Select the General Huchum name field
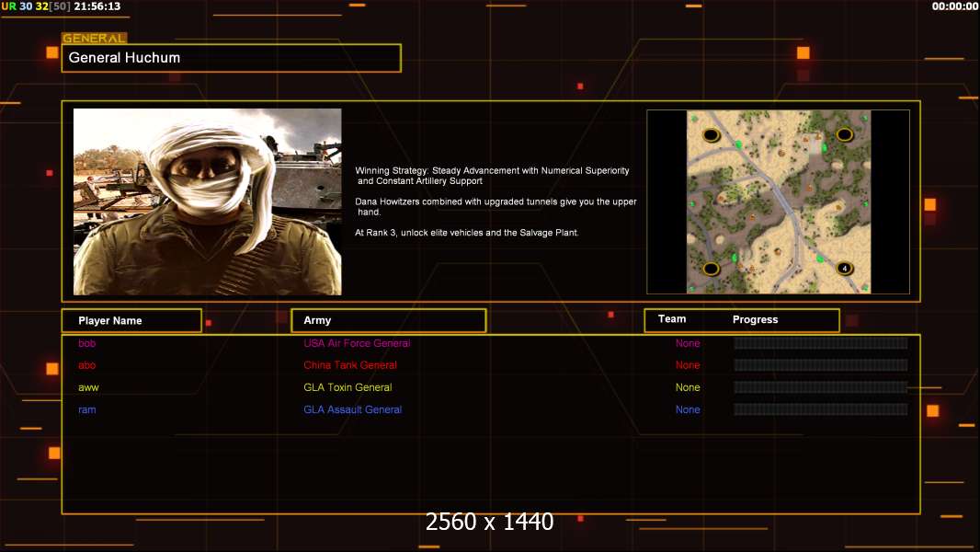Viewport: 980px width, 552px height. [231, 58]
